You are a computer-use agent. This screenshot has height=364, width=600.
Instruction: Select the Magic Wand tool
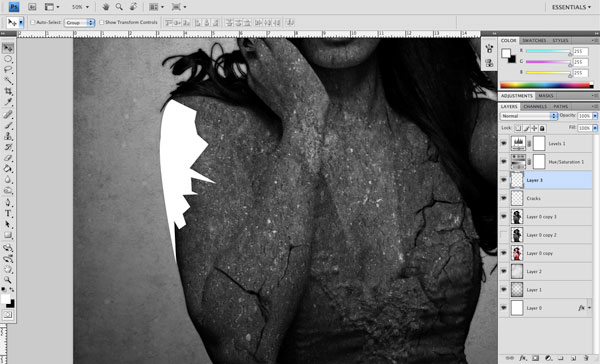pos(8,80)
